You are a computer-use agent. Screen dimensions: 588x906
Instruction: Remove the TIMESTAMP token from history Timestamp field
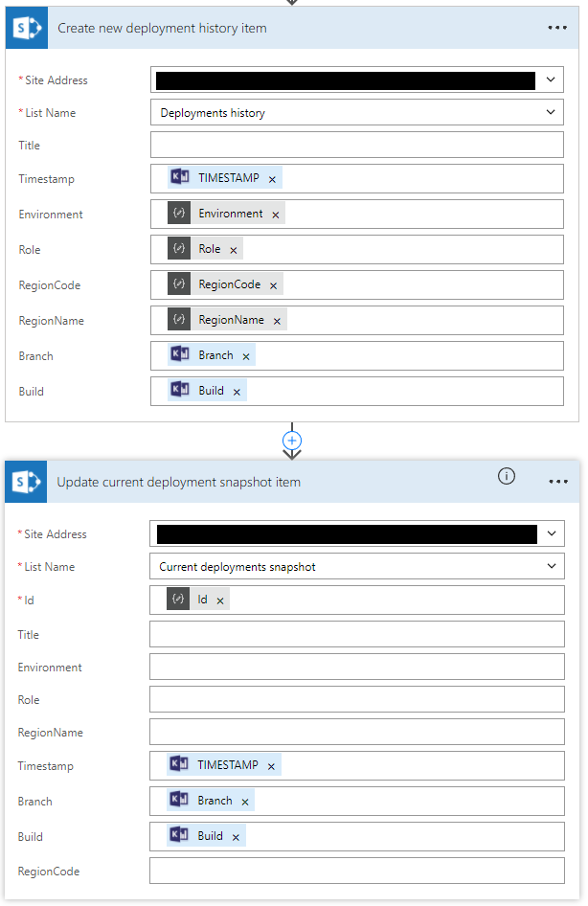point(272,179)
